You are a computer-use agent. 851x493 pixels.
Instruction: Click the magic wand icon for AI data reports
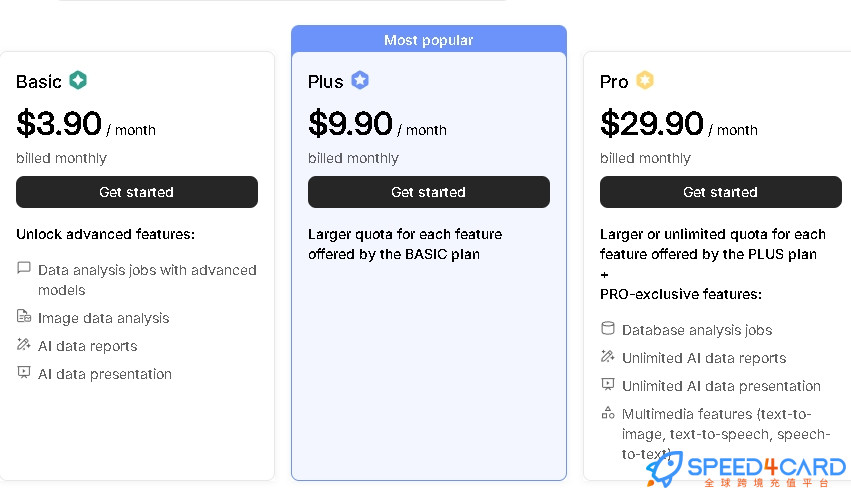tap(24, 344)
